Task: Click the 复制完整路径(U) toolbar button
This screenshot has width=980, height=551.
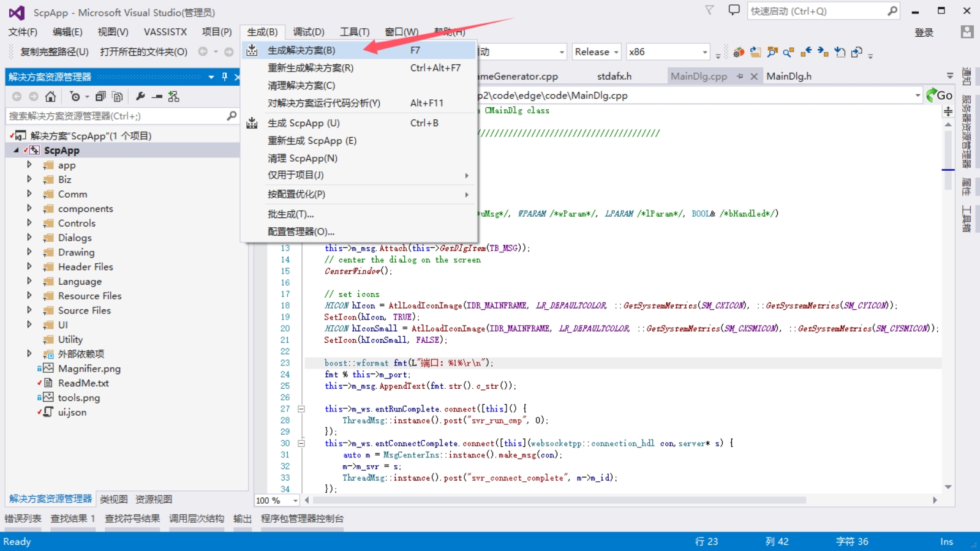Action: click(x=55, y=52)
